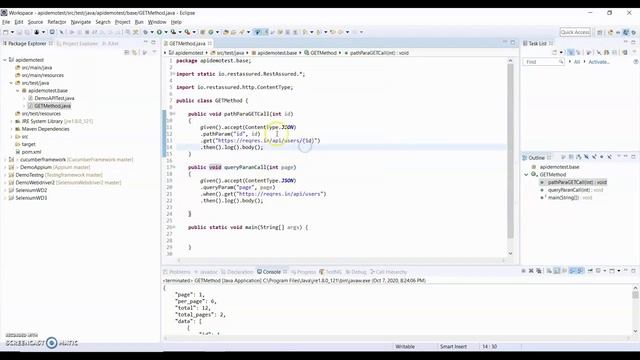Click the search magnifier in Task List Find
640x360 pixels.
(561, 62)
